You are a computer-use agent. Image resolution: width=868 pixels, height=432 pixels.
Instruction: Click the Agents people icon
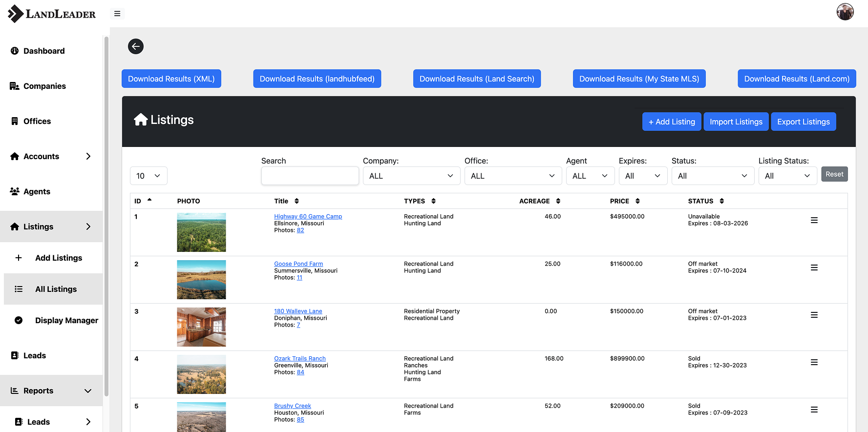coord(15,191)
